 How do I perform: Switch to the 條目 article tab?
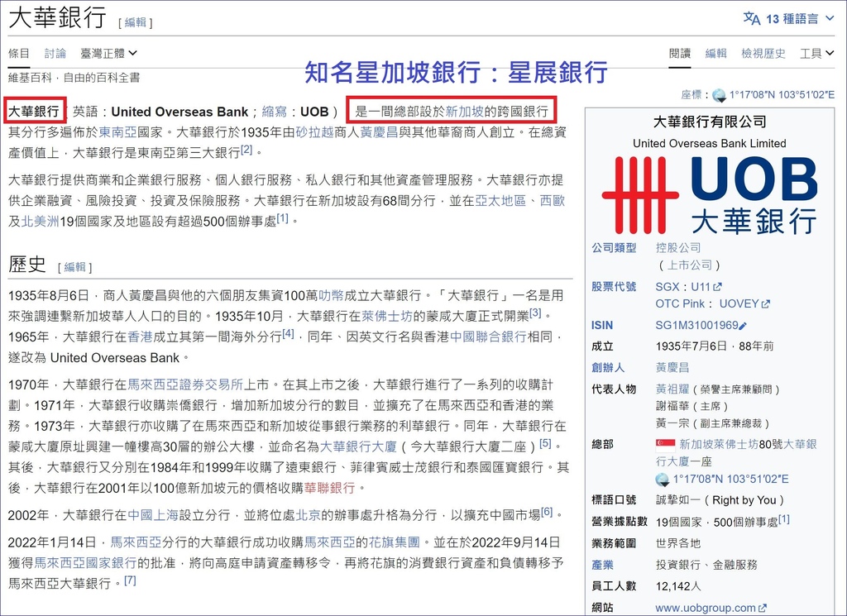[19, 53]
